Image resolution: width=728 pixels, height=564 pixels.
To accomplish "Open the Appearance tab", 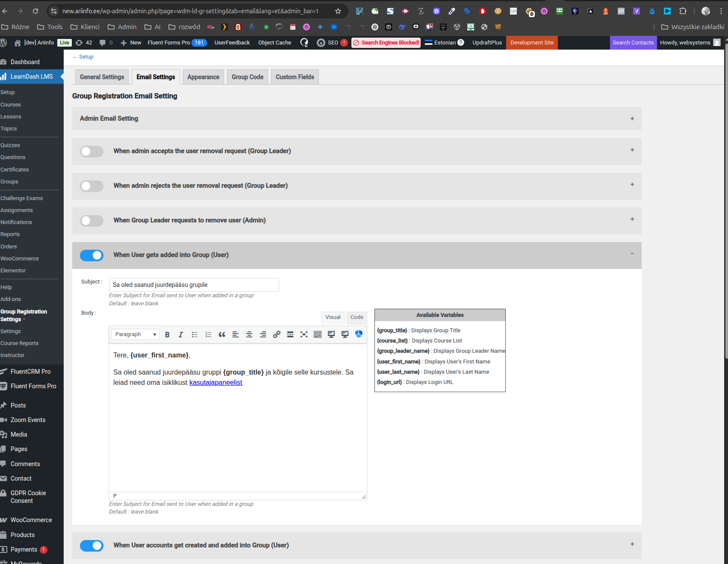I will tap(203, 77).
